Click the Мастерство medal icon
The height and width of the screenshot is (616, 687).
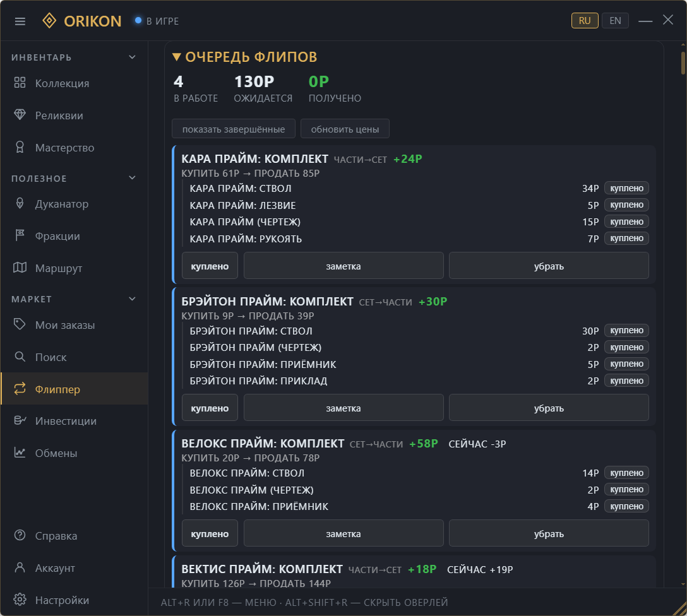coord(20,147)
